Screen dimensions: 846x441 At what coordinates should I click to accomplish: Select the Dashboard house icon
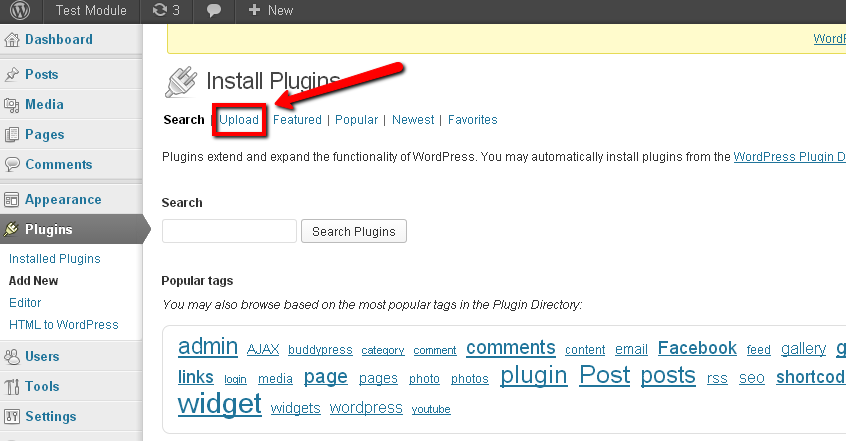12,40
